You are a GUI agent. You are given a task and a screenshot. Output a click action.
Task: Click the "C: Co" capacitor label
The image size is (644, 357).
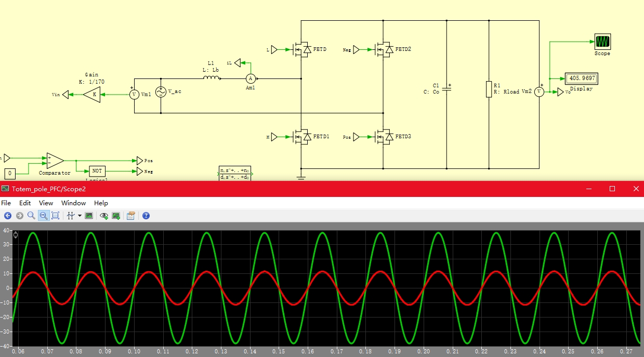point(431,92)
